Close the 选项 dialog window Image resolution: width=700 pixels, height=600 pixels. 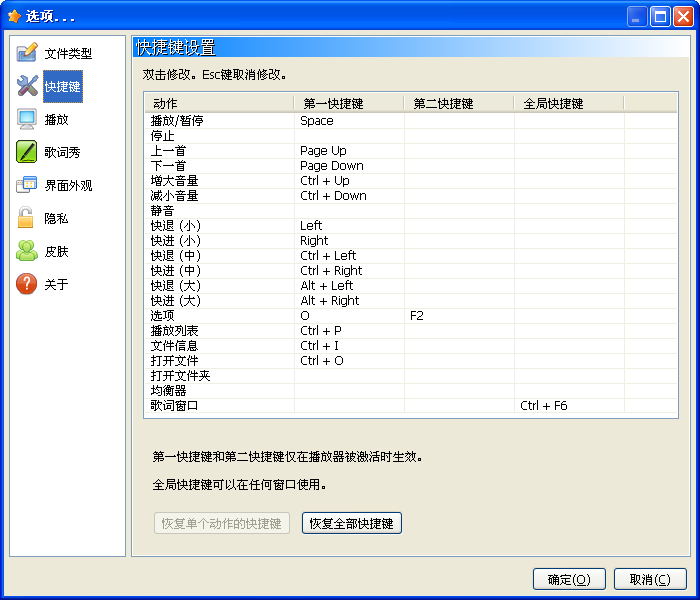pyautogui.click(x=682, y=16)
